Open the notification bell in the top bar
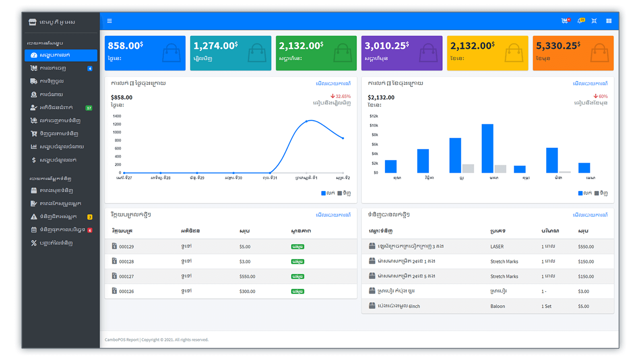Screen dimensions: 644x362 (581, 21)
